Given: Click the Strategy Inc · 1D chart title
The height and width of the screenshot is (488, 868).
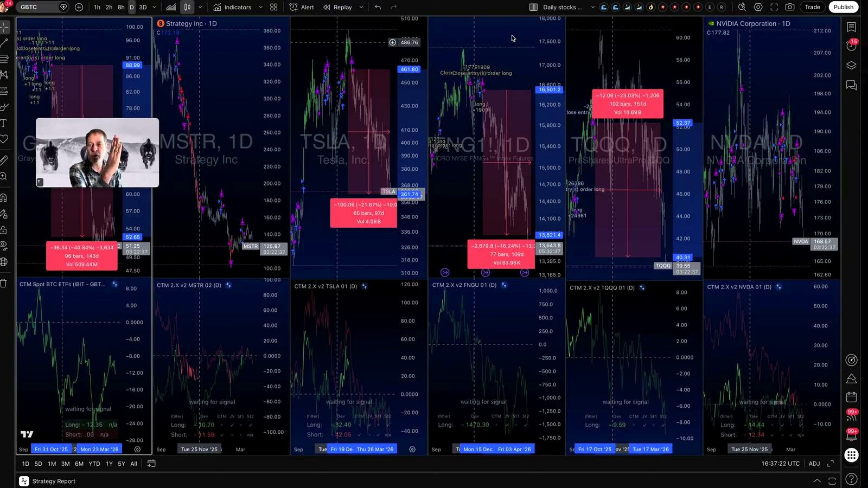Looking at the screenshot, I should pos(191,24).
